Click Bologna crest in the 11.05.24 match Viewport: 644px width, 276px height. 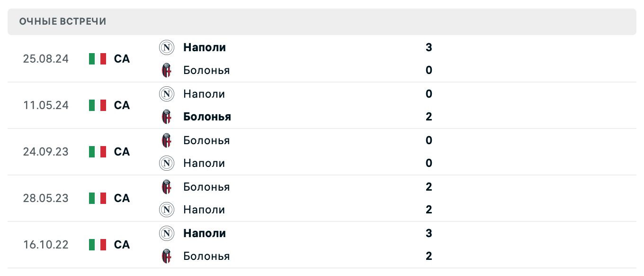166,117
